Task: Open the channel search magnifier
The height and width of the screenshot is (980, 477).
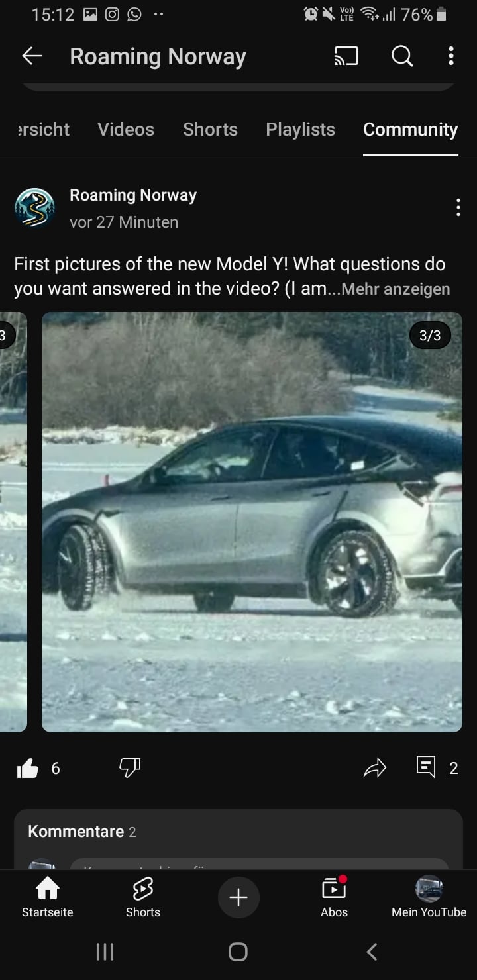Action: pyautogui.click(x=402, y=56)
